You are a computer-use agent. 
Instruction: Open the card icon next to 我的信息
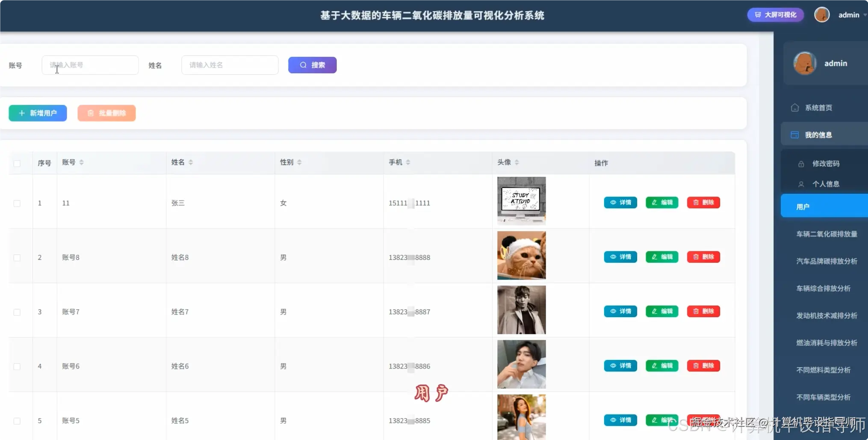(x=795, y=134)
